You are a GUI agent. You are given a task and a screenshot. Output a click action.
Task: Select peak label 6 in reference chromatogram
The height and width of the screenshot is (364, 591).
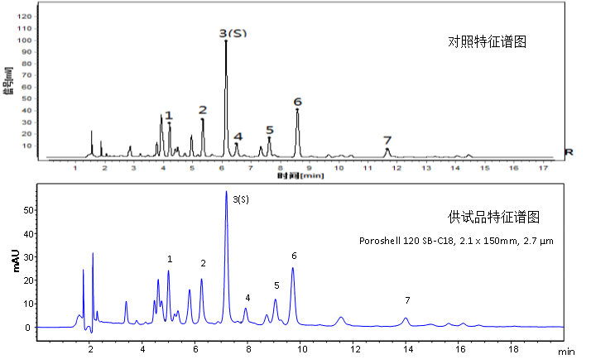click(298, 102)
